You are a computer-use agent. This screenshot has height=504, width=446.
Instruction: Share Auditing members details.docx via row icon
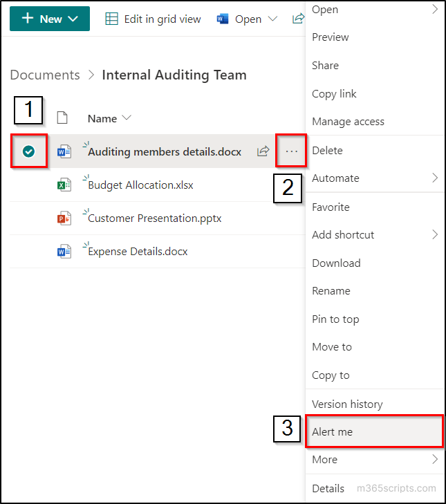coord(263,151)
